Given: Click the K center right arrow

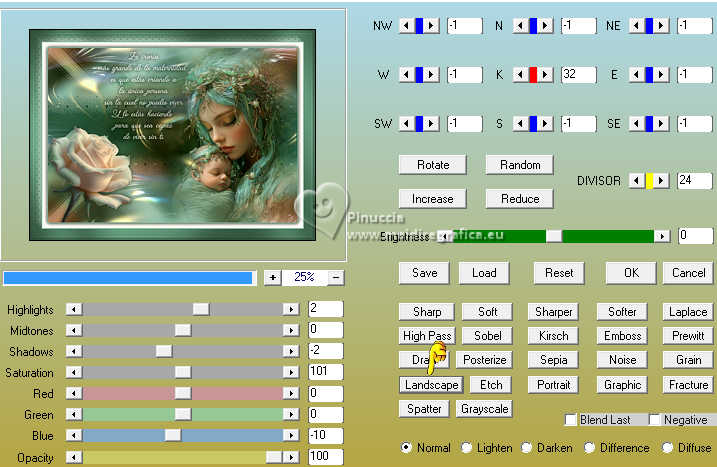Looking at the screenshot, I should coord(545,75).
